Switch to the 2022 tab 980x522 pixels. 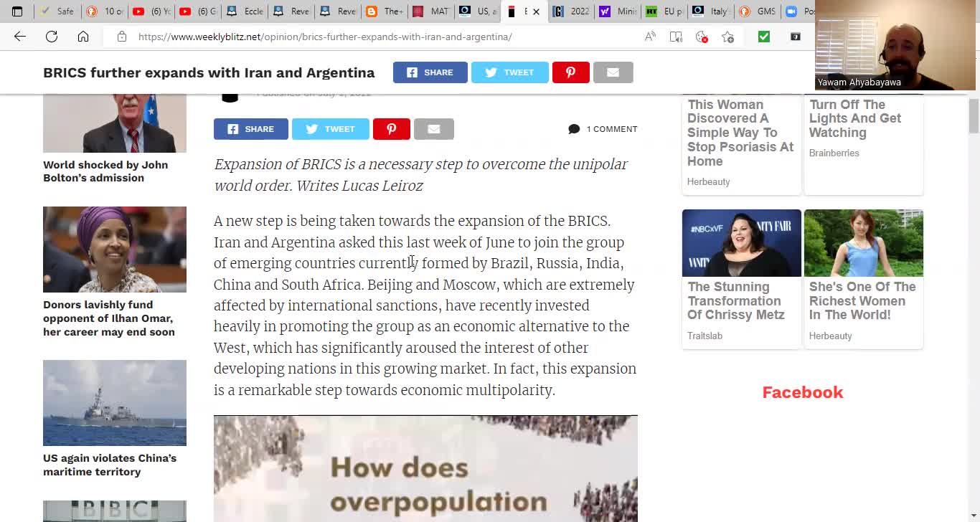tap(571, 11)
